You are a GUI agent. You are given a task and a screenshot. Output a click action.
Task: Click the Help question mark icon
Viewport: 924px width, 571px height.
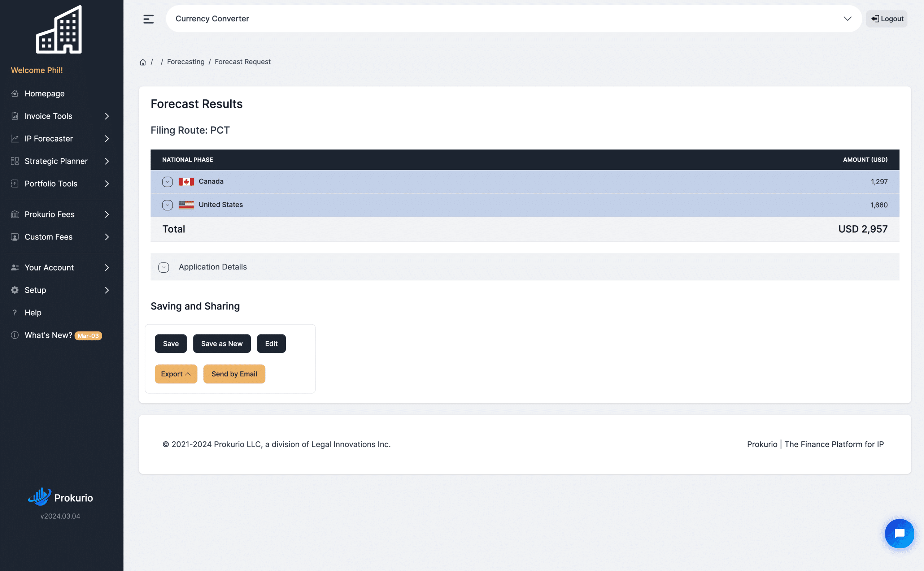(x=15, y=312)
